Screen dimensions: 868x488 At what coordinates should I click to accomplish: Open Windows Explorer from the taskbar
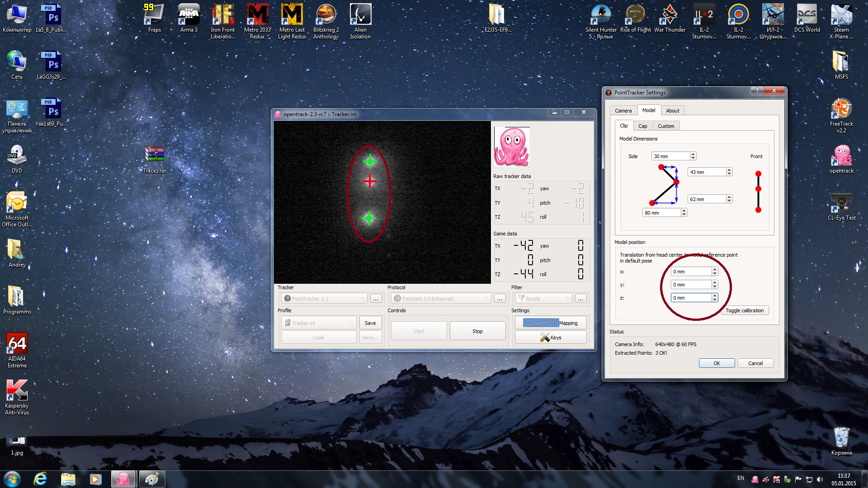click(x=68, y=479)
